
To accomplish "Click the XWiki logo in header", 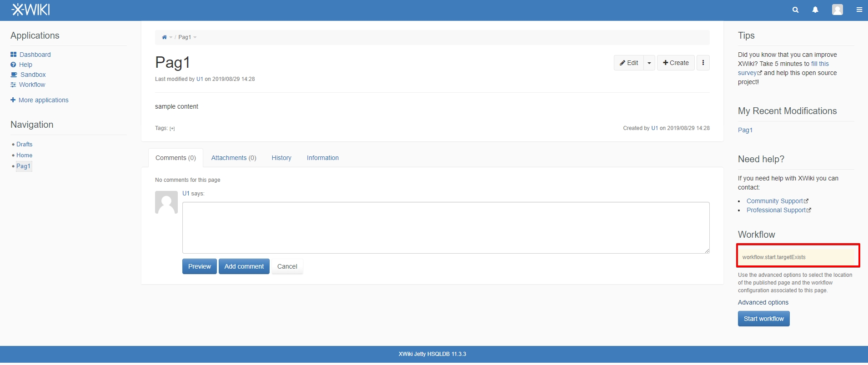I will coord(30,10).
